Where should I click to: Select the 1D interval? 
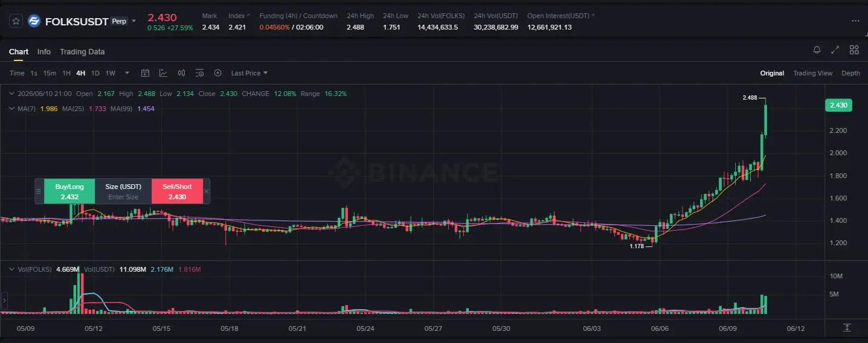coord(95,73)
